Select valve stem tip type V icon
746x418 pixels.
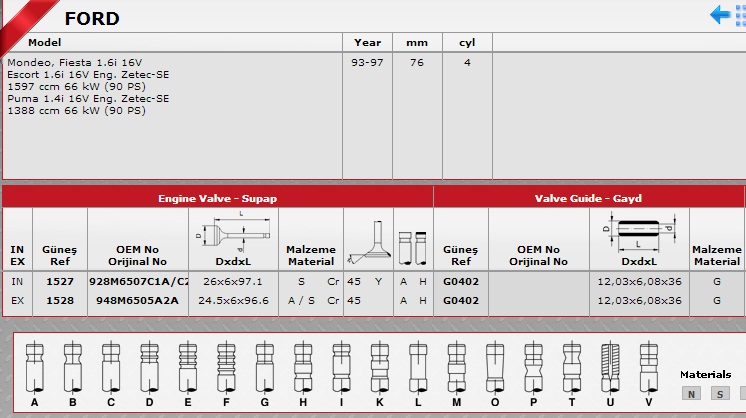tap(647, 367)
